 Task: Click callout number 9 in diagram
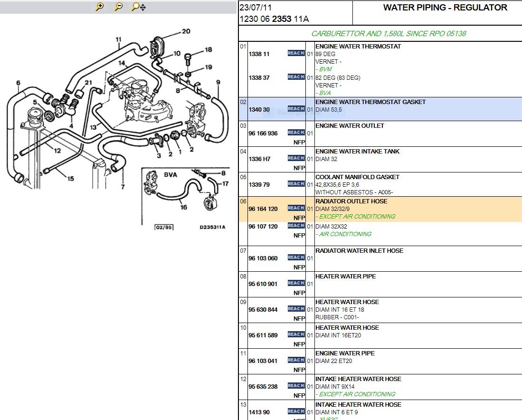point(218,82)
